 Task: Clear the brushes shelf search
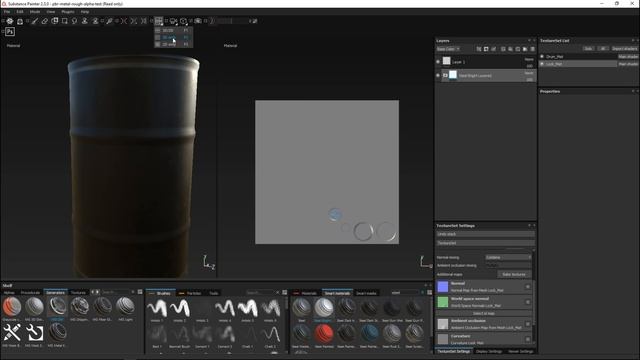click(278, 292)
